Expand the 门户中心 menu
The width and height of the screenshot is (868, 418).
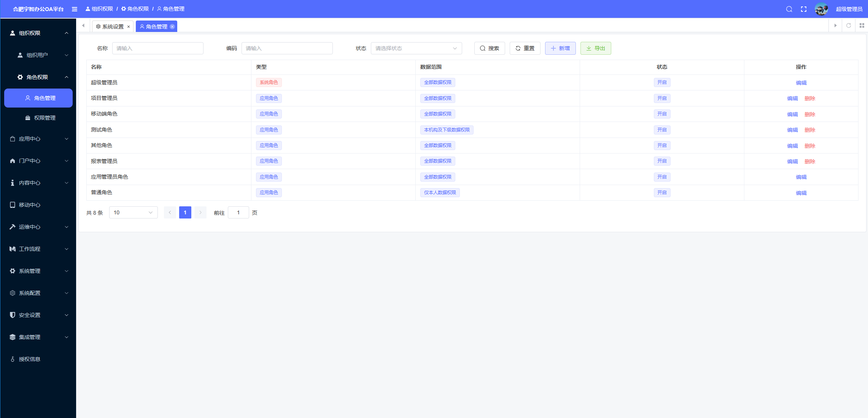pyautogui.click(x=38, y=161)
